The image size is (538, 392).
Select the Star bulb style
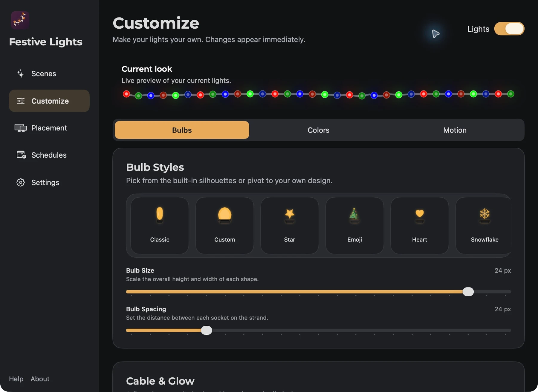pos(289,226)
